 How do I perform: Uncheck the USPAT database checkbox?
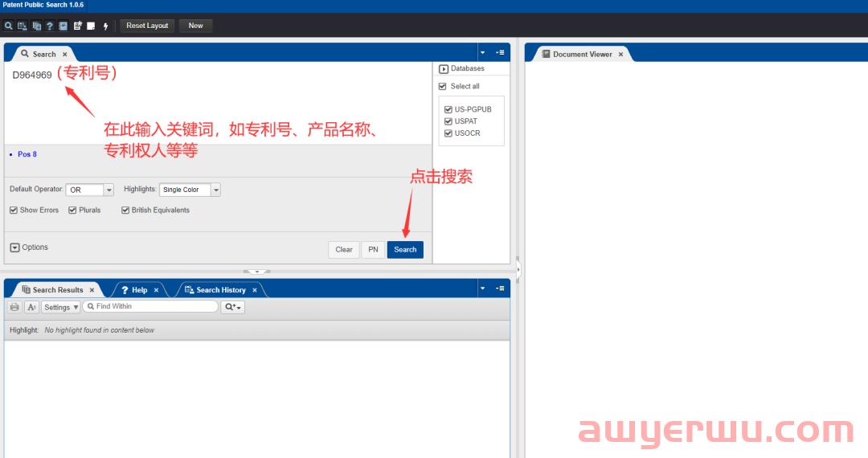(448, 121)
